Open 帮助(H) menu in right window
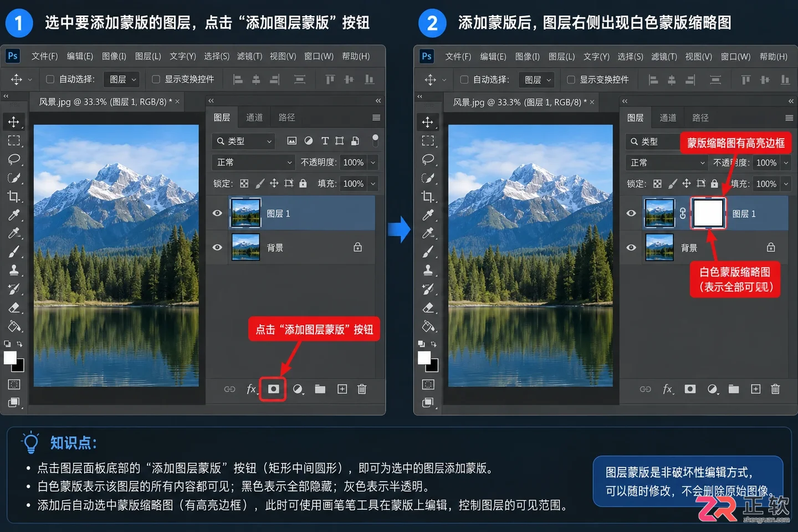 (774, 57)
